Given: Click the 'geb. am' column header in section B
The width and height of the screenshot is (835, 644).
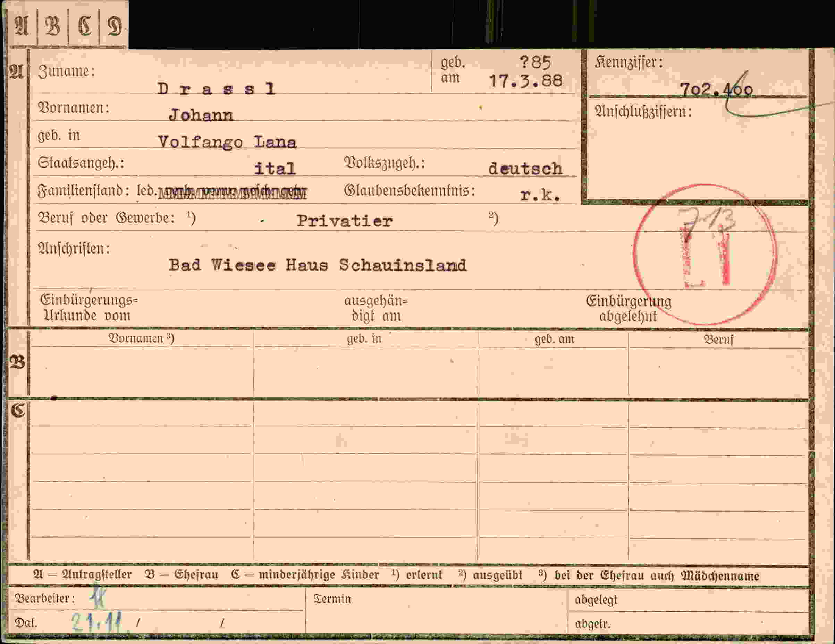Looking at the screenshot, I should (554, 339).
